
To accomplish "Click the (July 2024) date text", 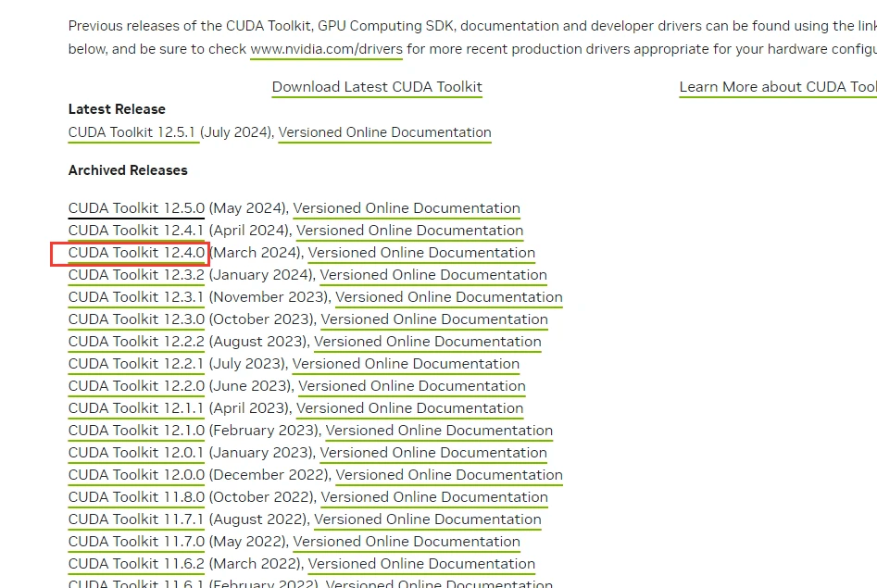I will [236, 132].
